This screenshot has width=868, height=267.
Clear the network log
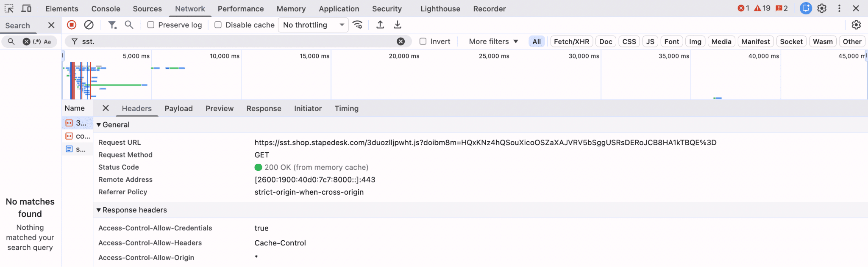click(89, 25)
